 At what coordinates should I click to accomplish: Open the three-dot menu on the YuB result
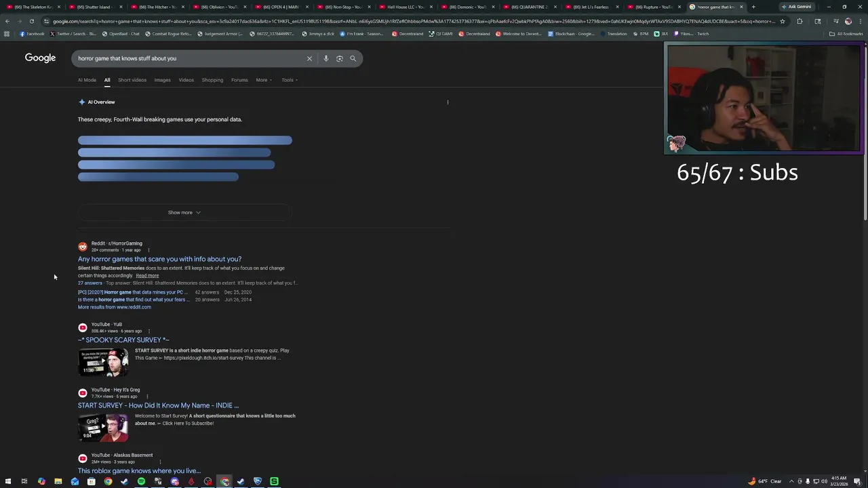[149, 331]
